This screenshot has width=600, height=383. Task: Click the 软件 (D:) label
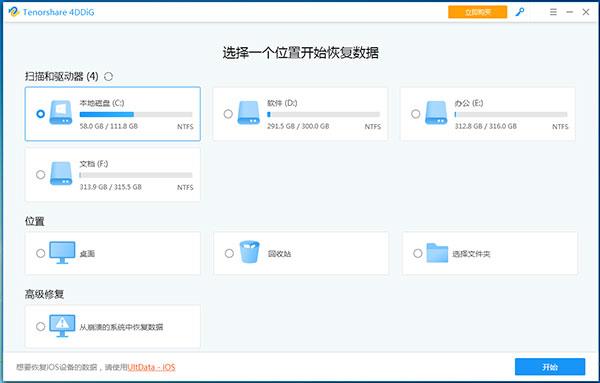coord(282,103)
